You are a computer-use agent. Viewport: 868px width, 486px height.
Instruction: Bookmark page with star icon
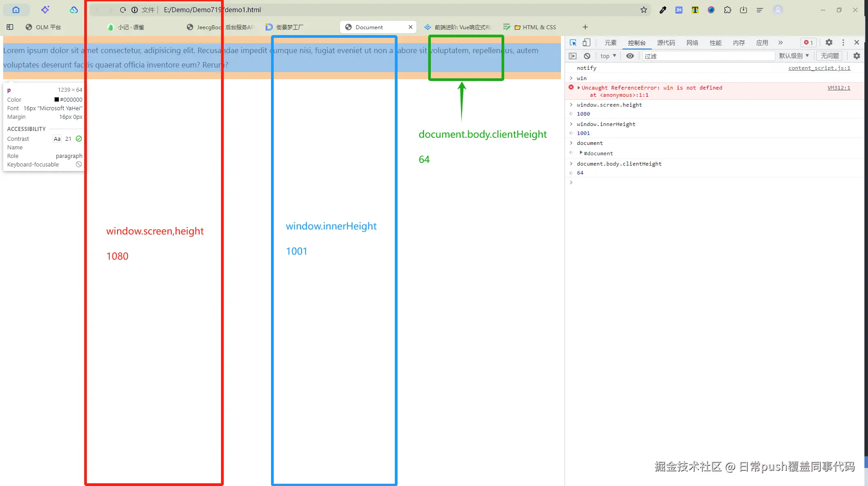644,10
